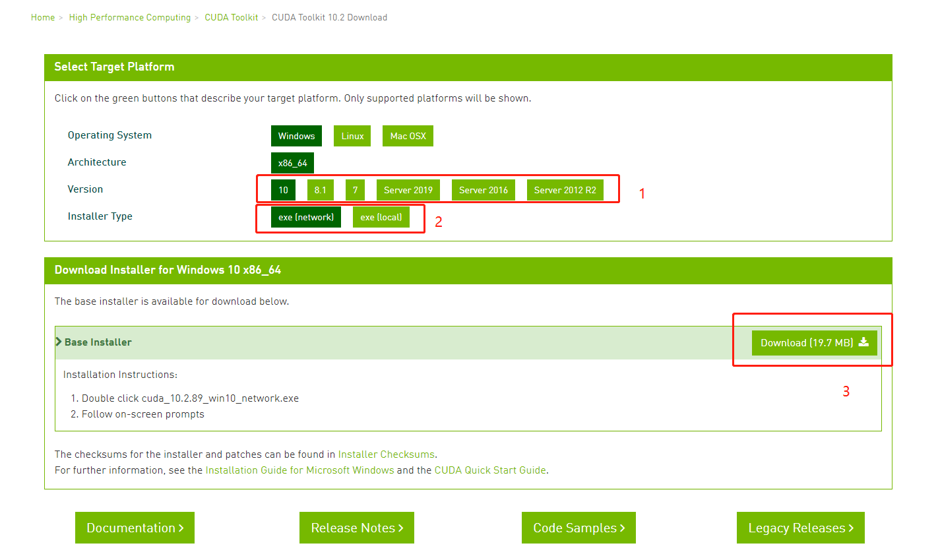
Task: Choose Server 2012 R2 version
Action: (565, 190)
